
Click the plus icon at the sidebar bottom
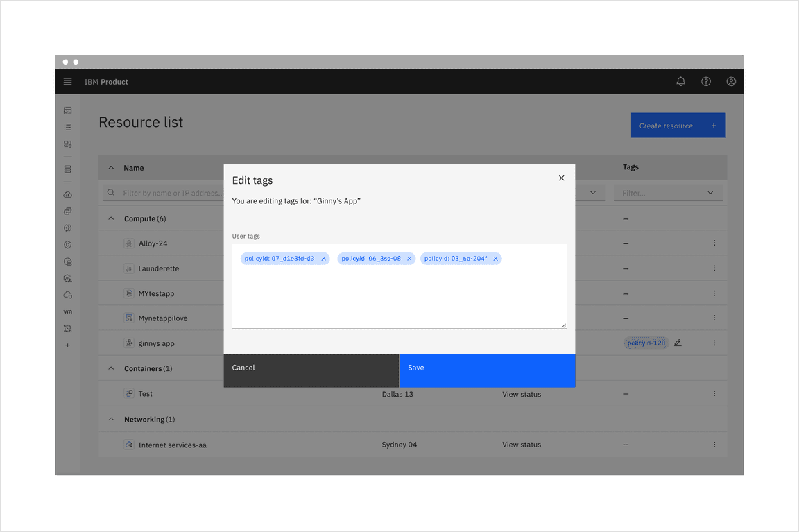(x=67, y=345)
